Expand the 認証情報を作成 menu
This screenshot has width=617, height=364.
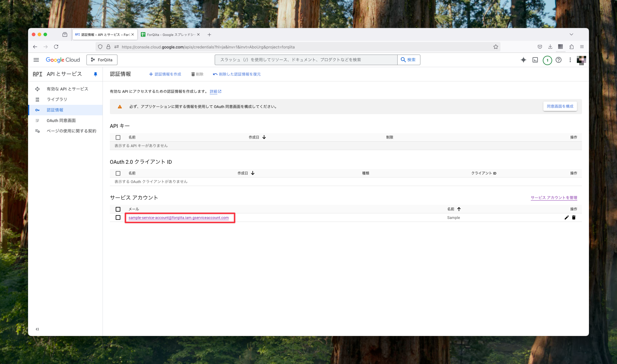tap(165, 74)
